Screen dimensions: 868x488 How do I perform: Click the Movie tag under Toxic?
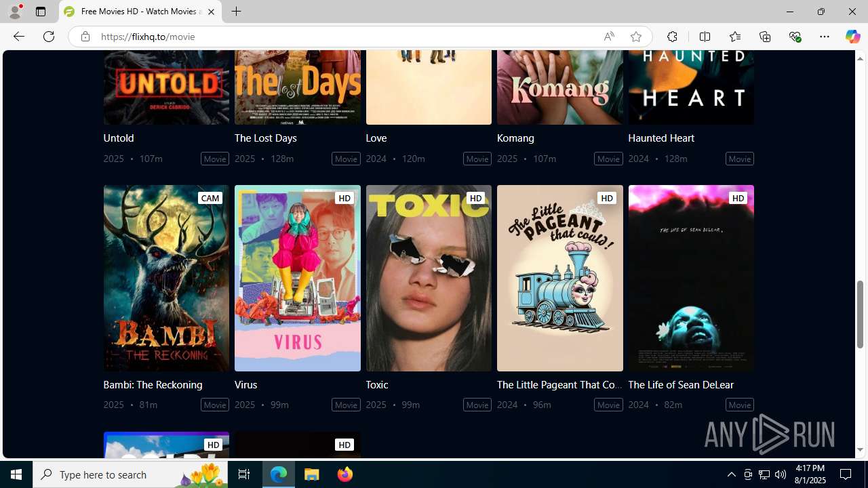pos(477,405)
